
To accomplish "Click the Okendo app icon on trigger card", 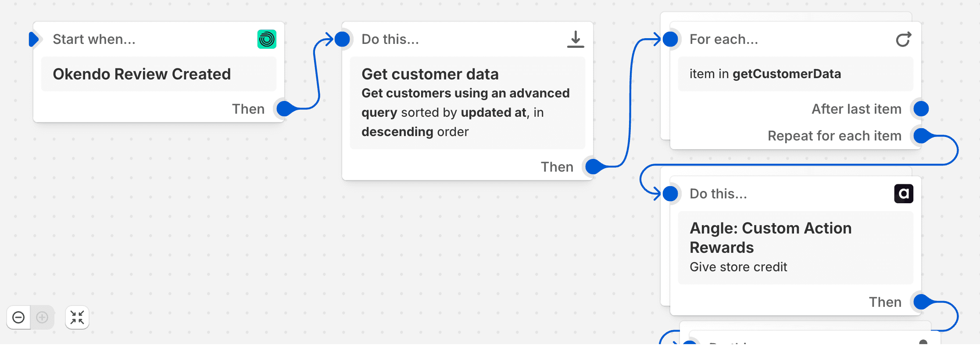I will tap(267, 39).
